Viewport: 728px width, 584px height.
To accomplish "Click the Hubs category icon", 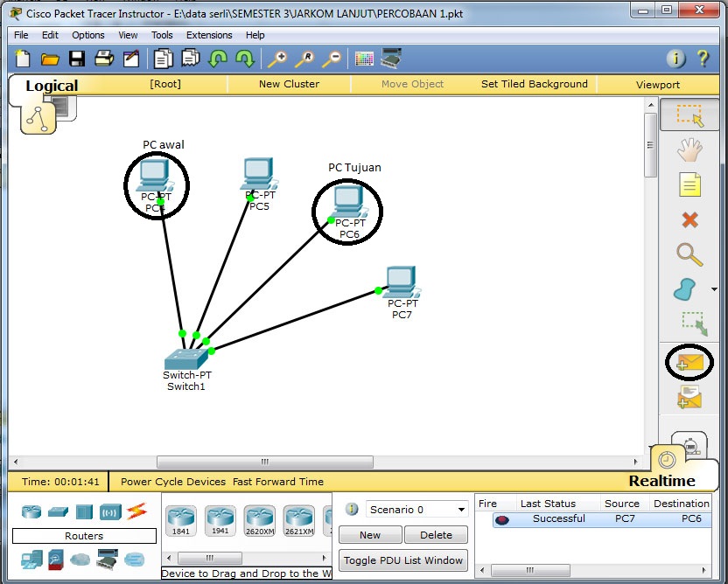I will click(84, 512).
